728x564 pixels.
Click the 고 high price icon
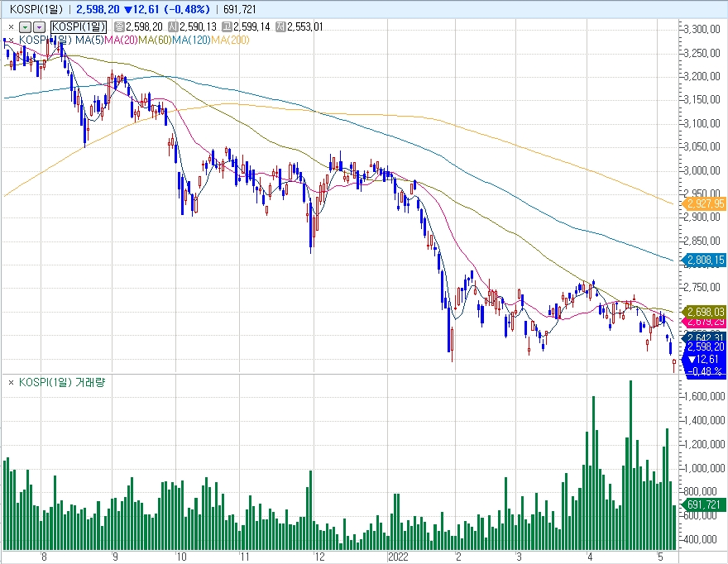coord(227,26)
